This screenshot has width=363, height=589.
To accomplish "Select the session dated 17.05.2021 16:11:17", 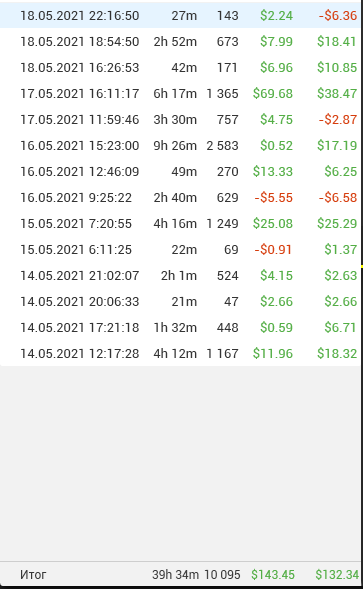I will click(x=180, y=93).
